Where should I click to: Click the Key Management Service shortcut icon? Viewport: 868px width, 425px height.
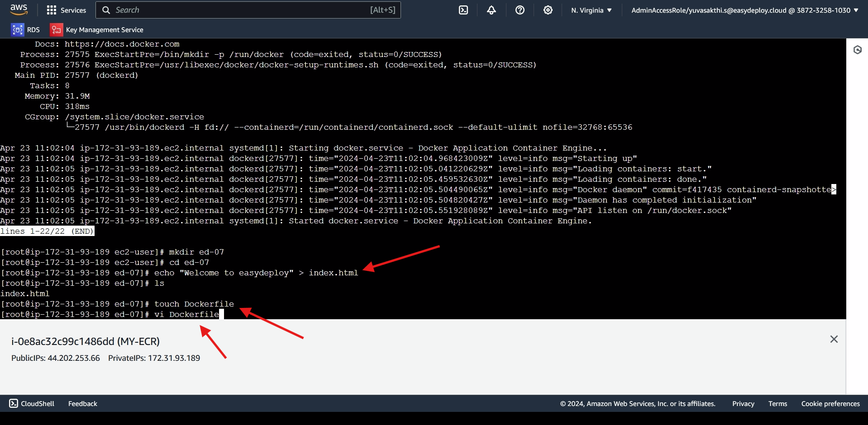click(x=56, y=30)
